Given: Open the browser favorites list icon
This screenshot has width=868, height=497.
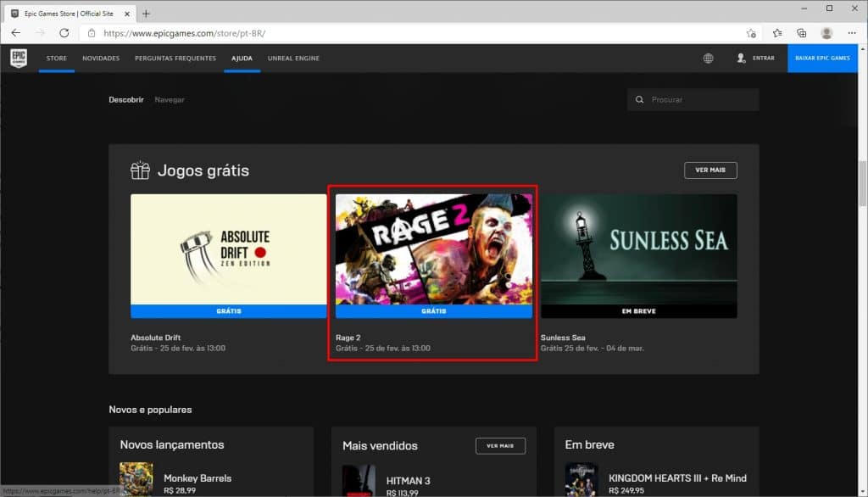Looking at the screenshot, I should click(x=777, y=33).
